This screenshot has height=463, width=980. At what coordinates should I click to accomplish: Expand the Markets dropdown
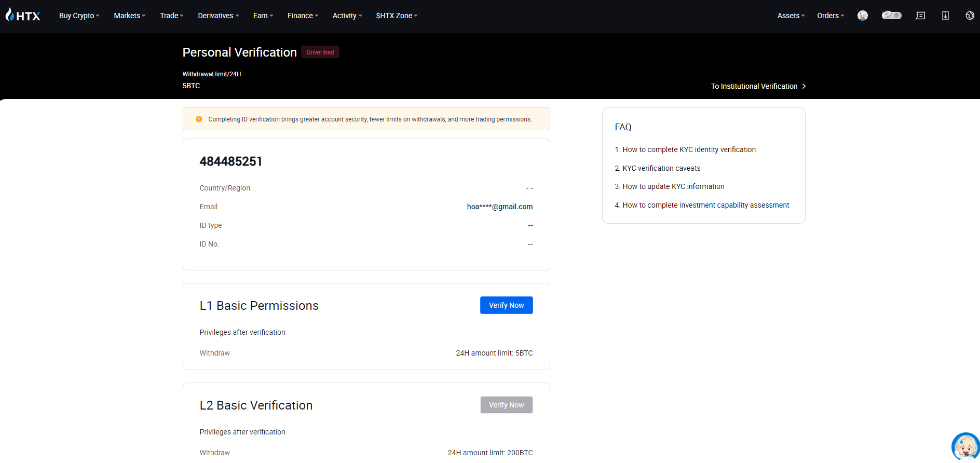pyautogui.click(x=130, y=16)
